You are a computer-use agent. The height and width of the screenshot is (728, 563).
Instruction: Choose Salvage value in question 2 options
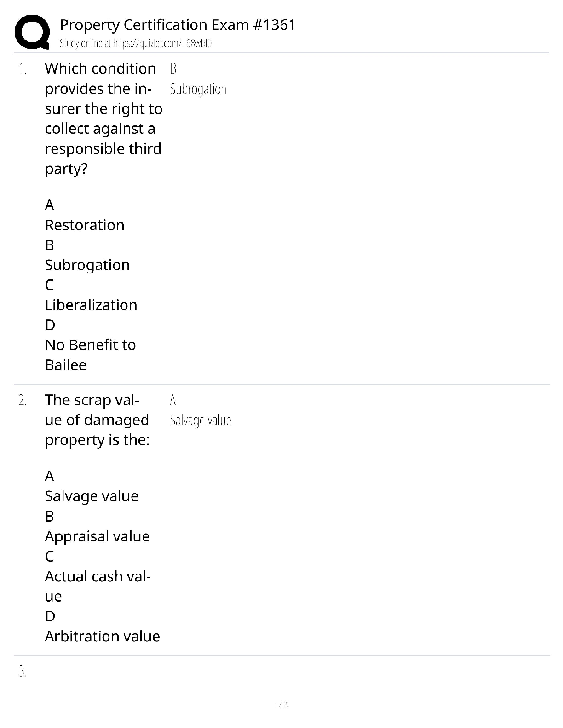[x=92, y=496]
